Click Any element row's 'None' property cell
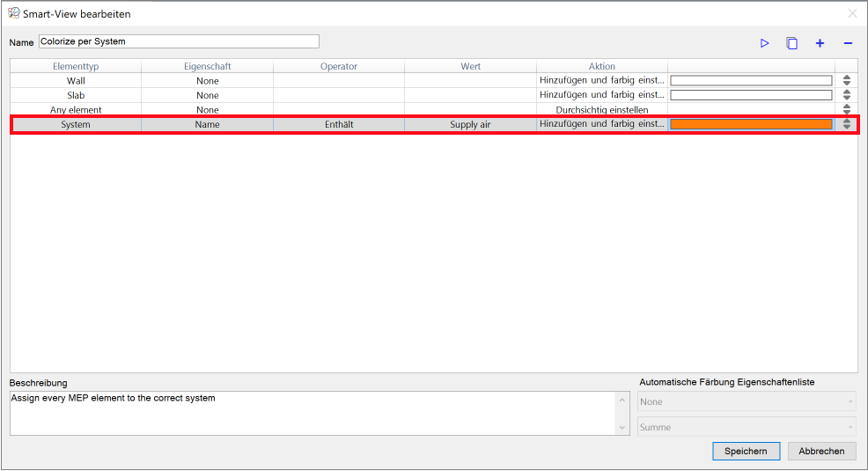Image resolution: width=868 pixels, height=471 pixels. (208, 109)
